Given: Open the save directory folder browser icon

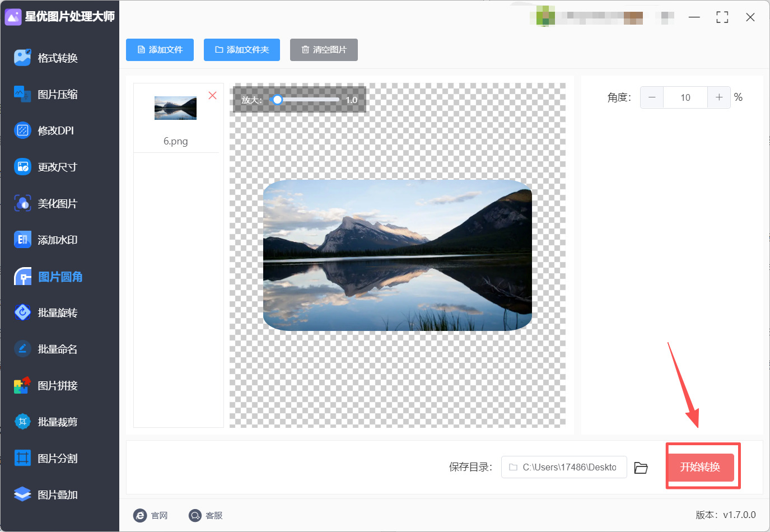Looking at the screenshot, I should pyautogui.click(x=641, y=468).
